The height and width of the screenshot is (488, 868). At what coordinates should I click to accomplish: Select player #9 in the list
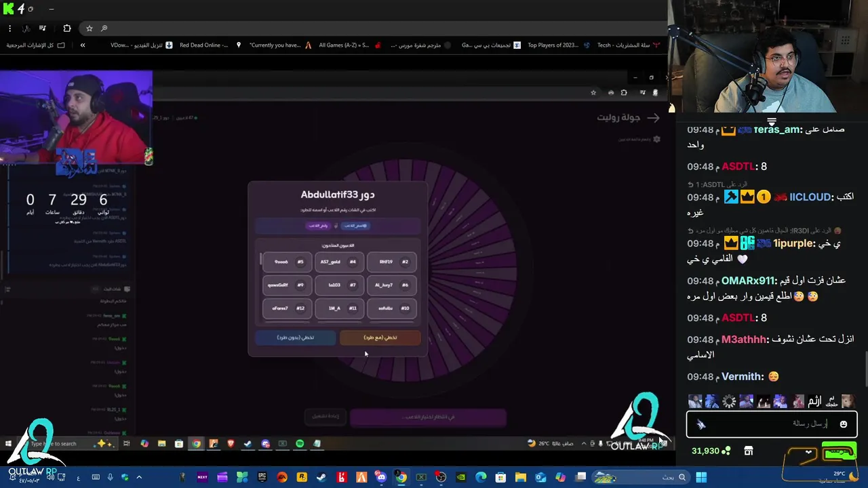click(288, 285)
